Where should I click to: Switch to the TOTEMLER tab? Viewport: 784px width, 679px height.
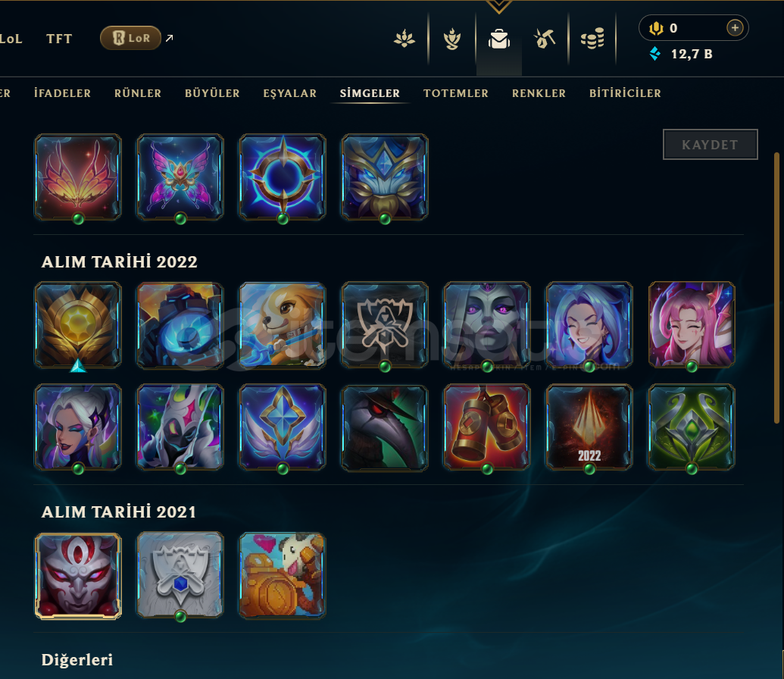456,93
